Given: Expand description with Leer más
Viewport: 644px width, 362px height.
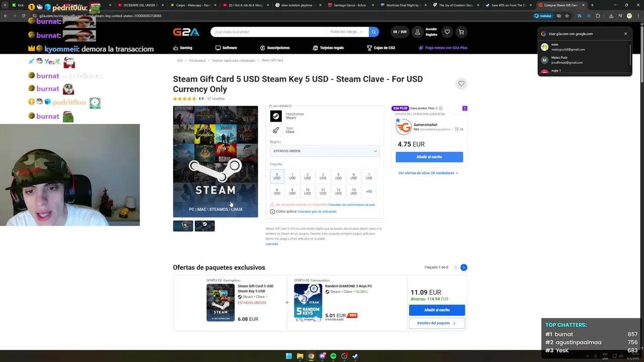Looking at the screenshot, I should tap(272, 244).
